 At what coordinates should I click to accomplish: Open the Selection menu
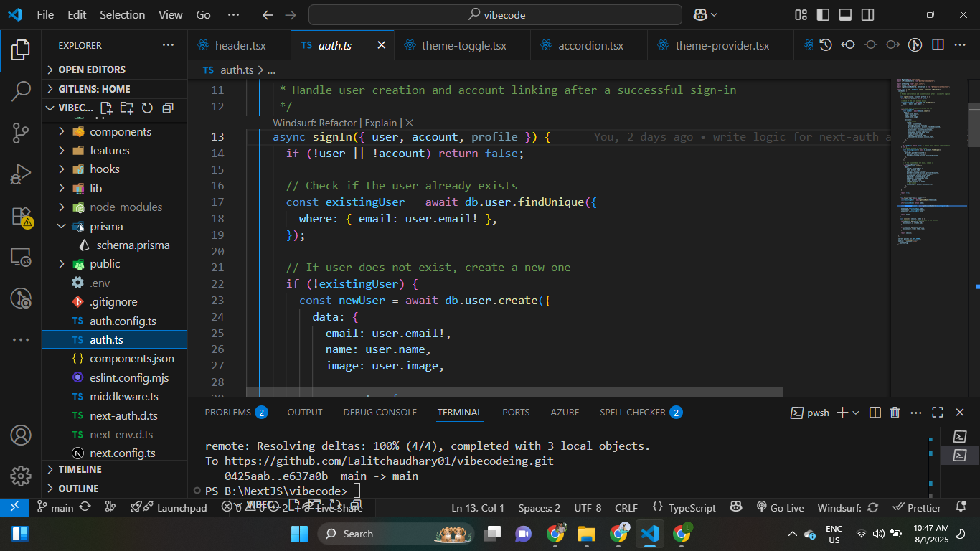click(121, 14)
